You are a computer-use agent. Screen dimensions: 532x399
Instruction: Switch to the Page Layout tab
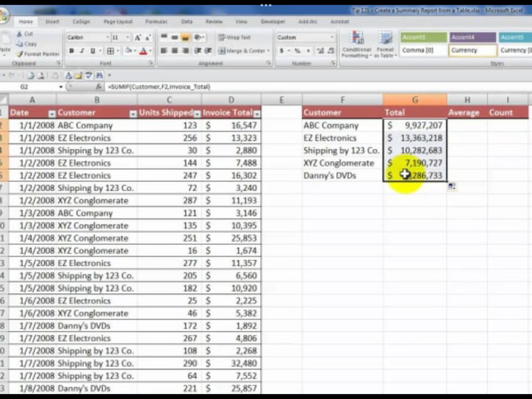[118, 22]
